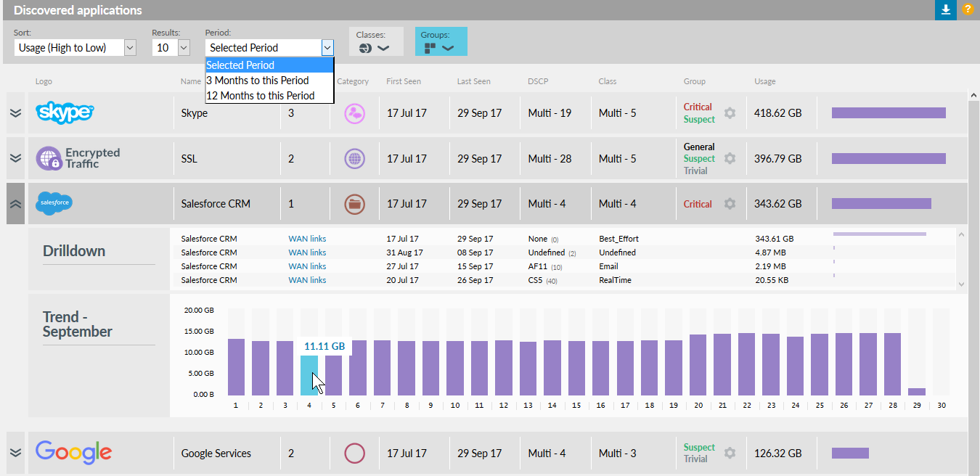Click the download icon in header

[x=945, y=10]
